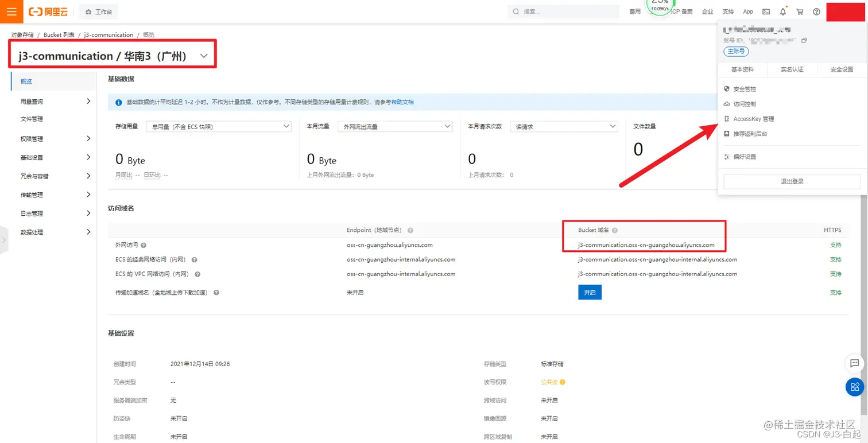The image size is (868, 443).
Task: Click the 公共读 permission value
Action: 549,382
